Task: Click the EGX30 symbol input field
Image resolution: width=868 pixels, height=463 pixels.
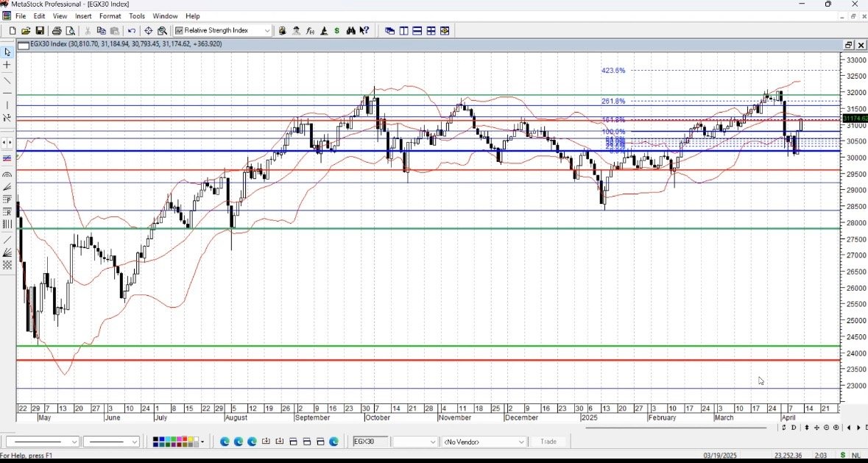Action: (370, 442)
